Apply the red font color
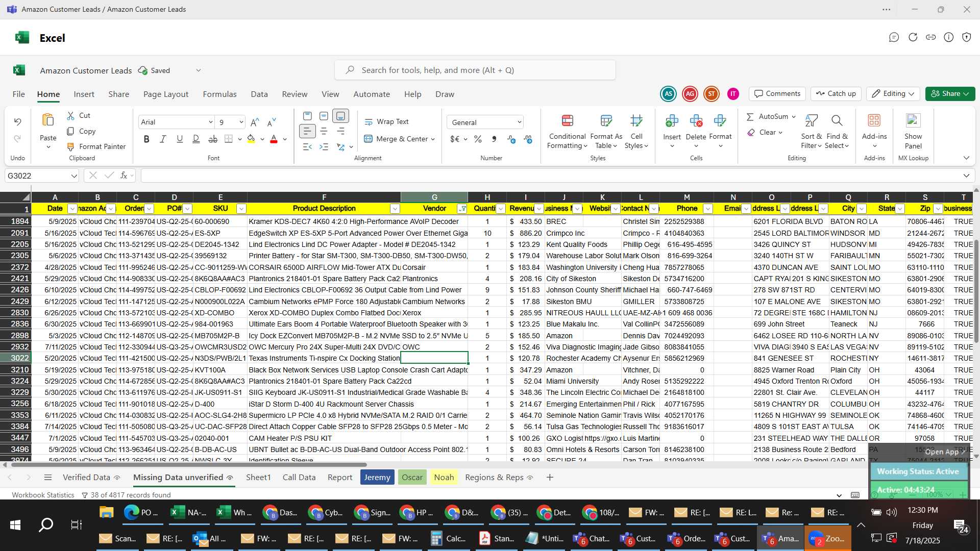The width and height of the screenshot is (980, 551). [274, 139]
